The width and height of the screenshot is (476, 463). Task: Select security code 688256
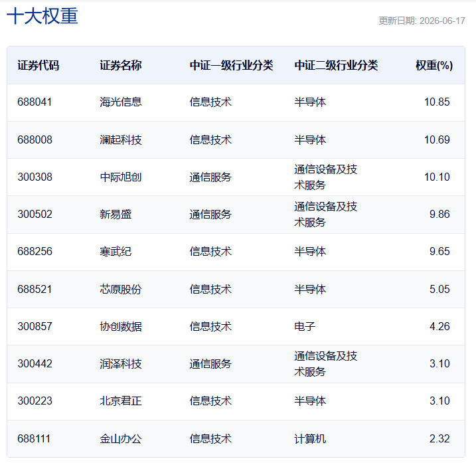pyautogui.click(x=35, y=252)
